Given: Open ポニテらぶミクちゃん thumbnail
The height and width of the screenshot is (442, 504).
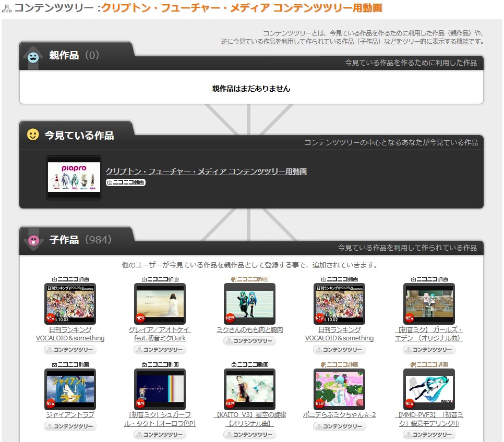Looking at the screenshot, I should pos(339,389).
